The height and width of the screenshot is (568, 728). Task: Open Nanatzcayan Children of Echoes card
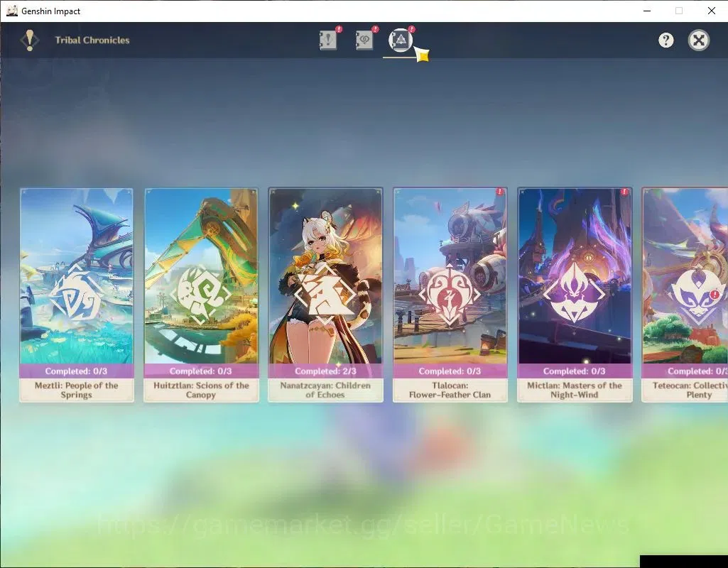coord(325,295)
